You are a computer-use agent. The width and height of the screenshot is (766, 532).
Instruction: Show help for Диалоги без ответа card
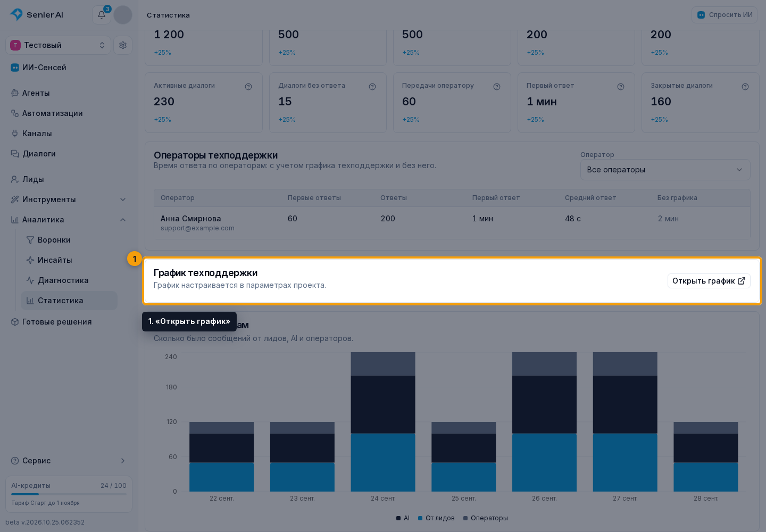coord(372,87)
